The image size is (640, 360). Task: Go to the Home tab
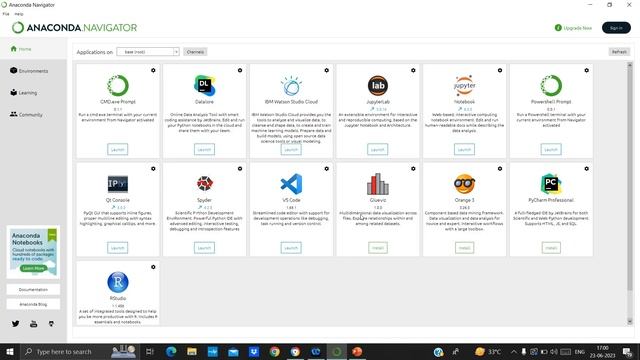[x=33, y=49]
